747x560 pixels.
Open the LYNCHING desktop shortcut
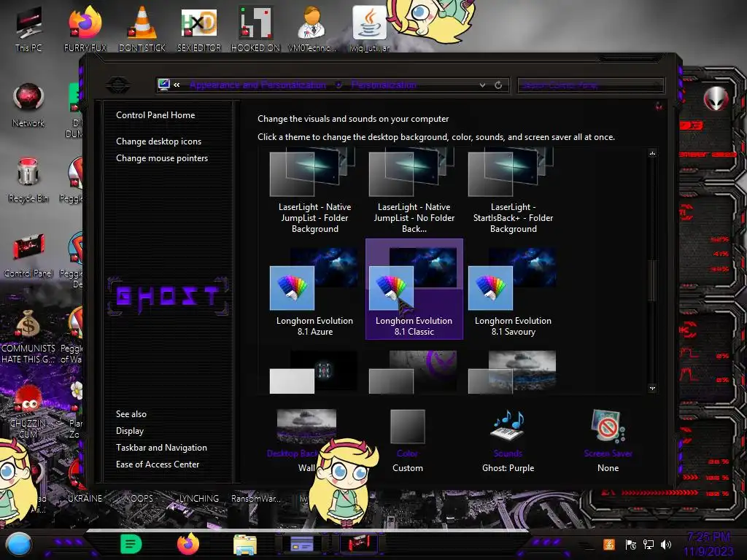pyautogui.click(x=198, y=498)
